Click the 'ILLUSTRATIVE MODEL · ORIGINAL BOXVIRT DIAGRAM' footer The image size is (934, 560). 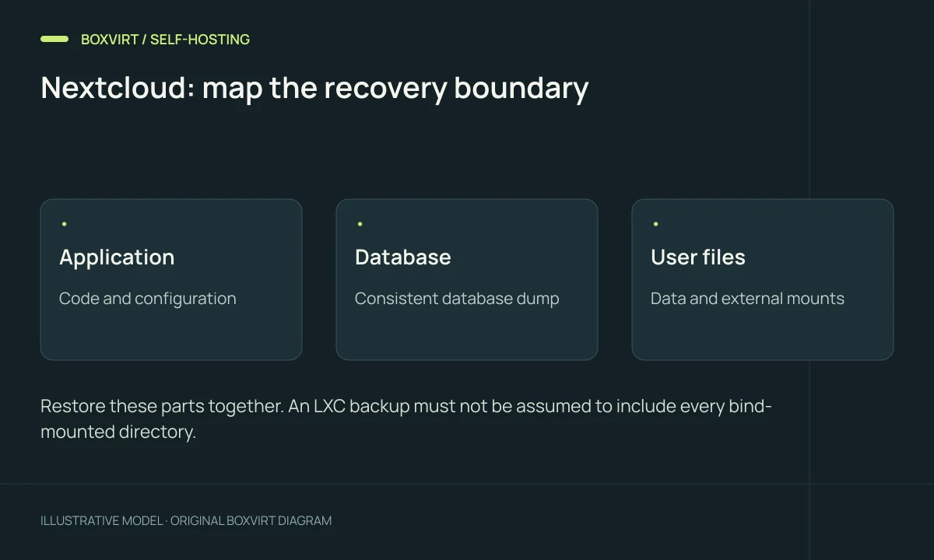click(x=186, y=520)
